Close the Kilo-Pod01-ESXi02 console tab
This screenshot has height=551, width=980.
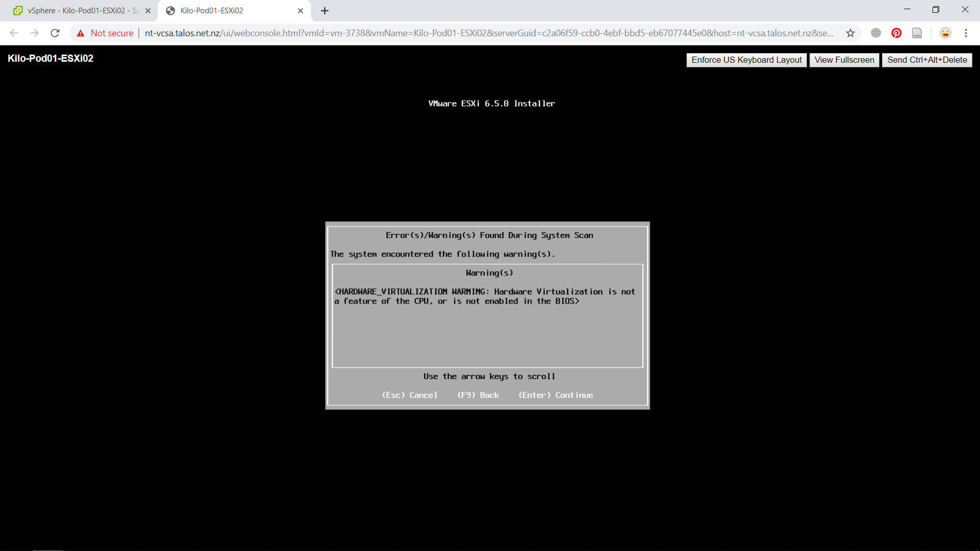[300, 11]
